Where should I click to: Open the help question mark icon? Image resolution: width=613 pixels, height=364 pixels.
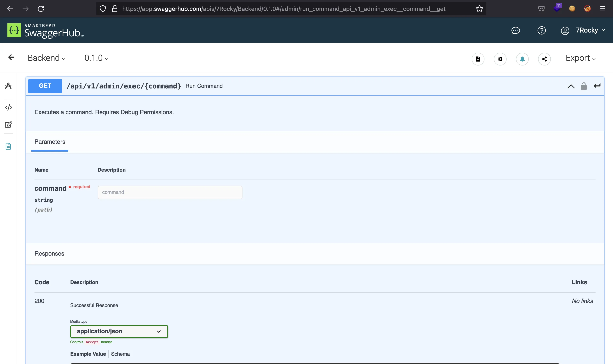coord(541,30)
